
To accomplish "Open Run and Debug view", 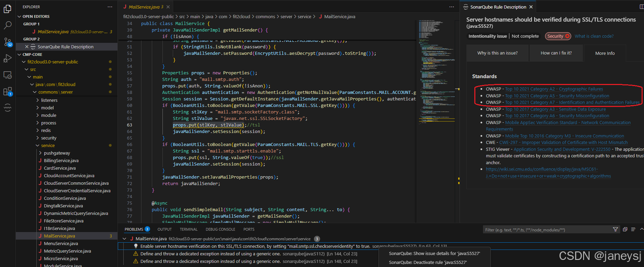I will pyautogui.click(x=8, y=58).
